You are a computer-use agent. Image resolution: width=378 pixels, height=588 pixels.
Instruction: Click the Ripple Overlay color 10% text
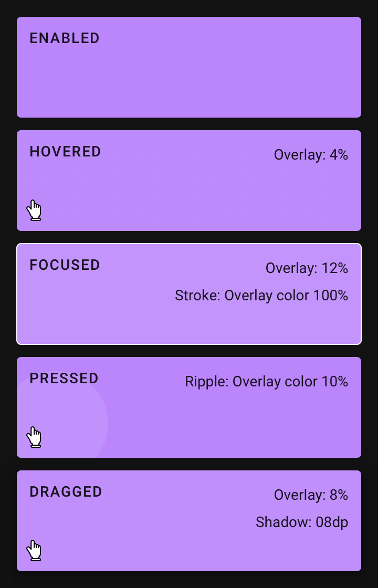click(x=266, y=382)
